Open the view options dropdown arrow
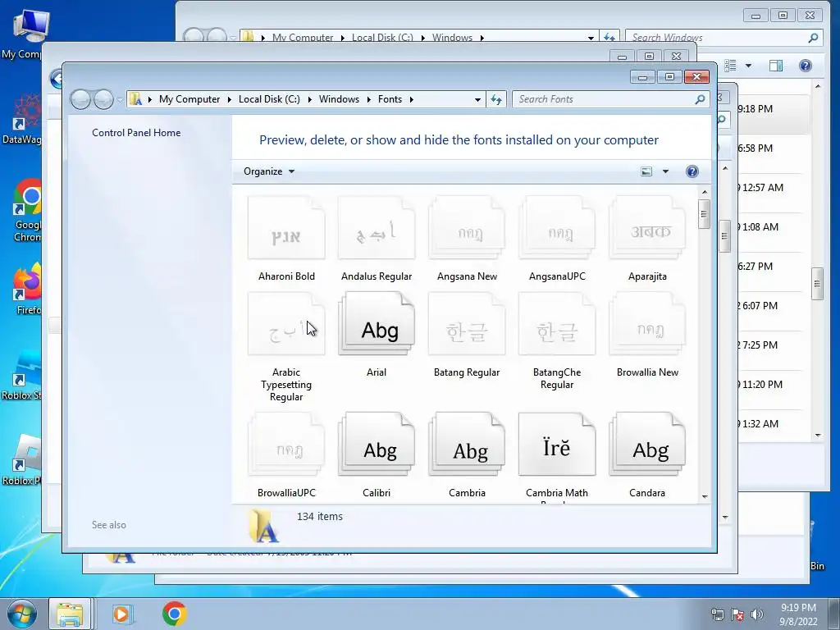 click(665, 171)
